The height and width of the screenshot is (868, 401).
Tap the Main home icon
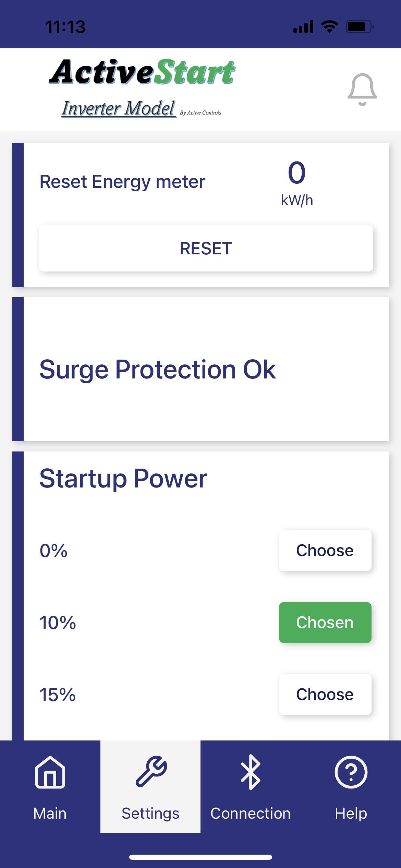[x=50, y=772]
